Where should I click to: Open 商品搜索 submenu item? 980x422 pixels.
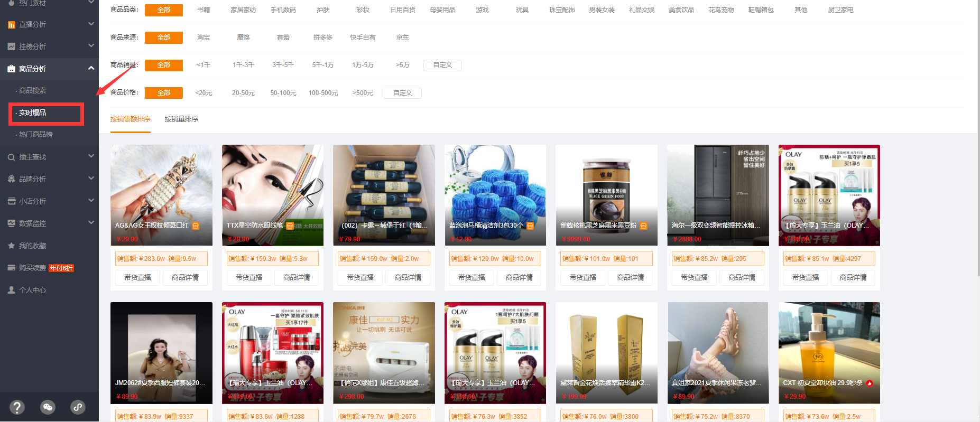coord(32,91)
